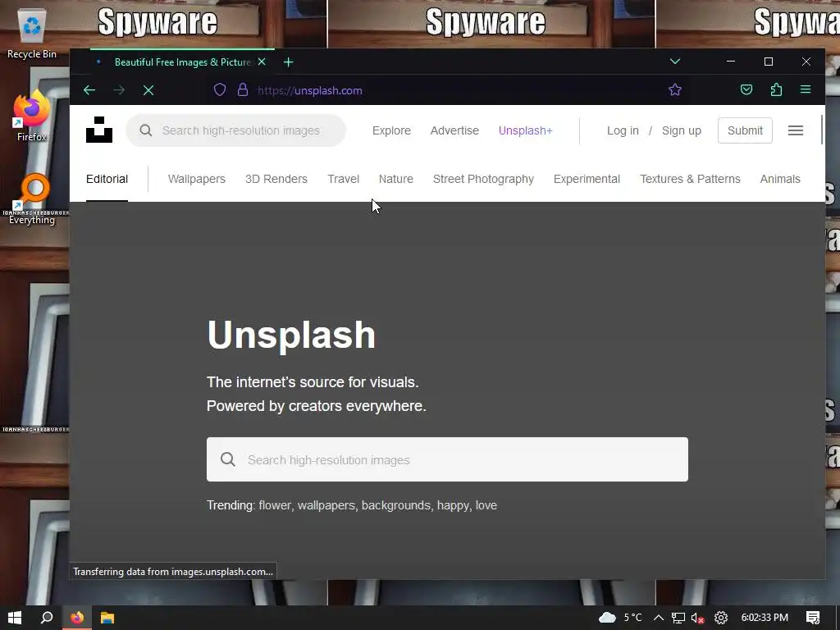Click Log in
Image resolution: width=840 pixels, height=630 pixels.
pyautogui.click(x=623, y=130)
